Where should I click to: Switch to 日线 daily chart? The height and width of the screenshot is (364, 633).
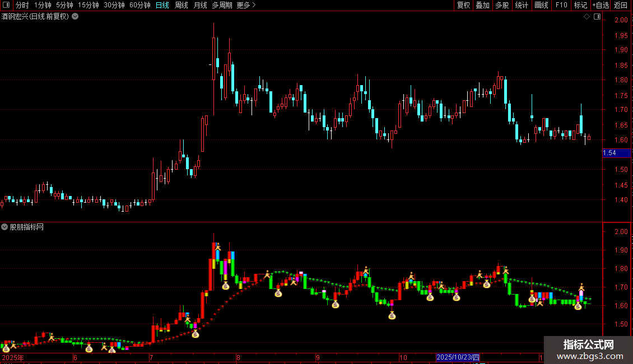pyautogui.click(x=162, y=5)
